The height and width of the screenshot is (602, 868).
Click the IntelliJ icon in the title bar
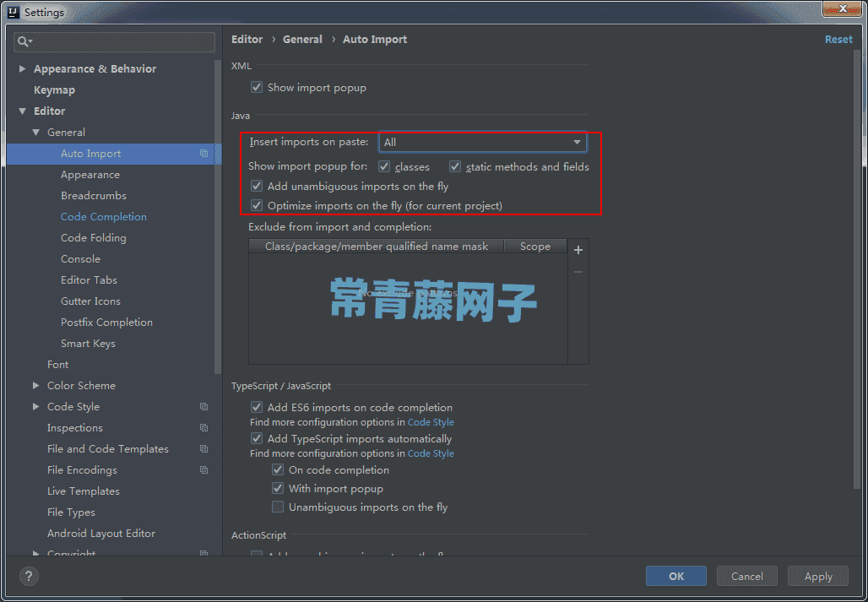point(14,12)
